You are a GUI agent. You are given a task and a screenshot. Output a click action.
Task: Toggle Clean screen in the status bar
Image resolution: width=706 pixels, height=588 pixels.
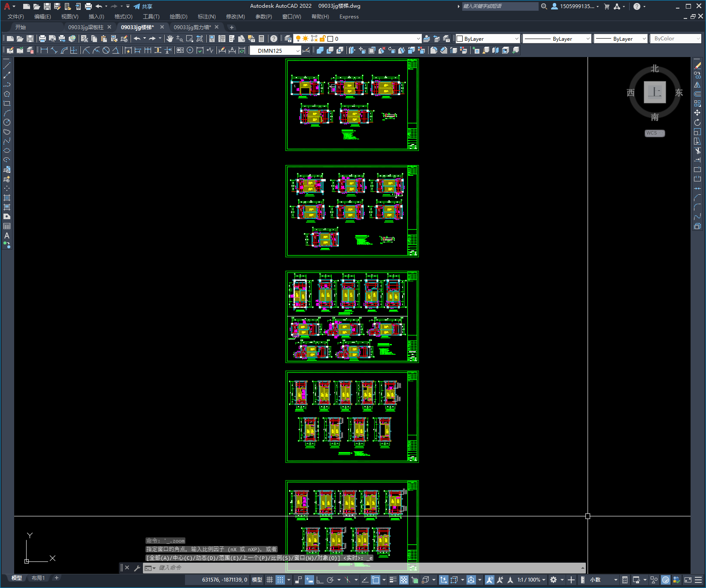(688, 580)
